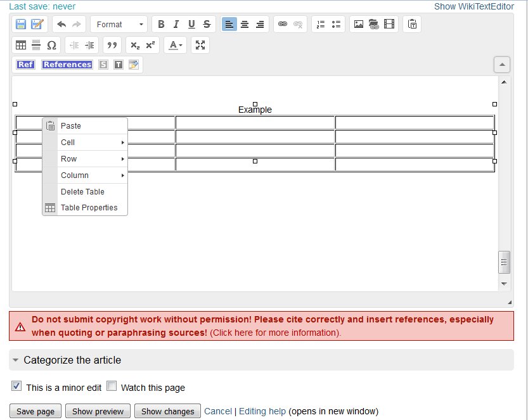Uncheck the minor edit checkbox
Screen dimensions: 528x420
point(16,386)
